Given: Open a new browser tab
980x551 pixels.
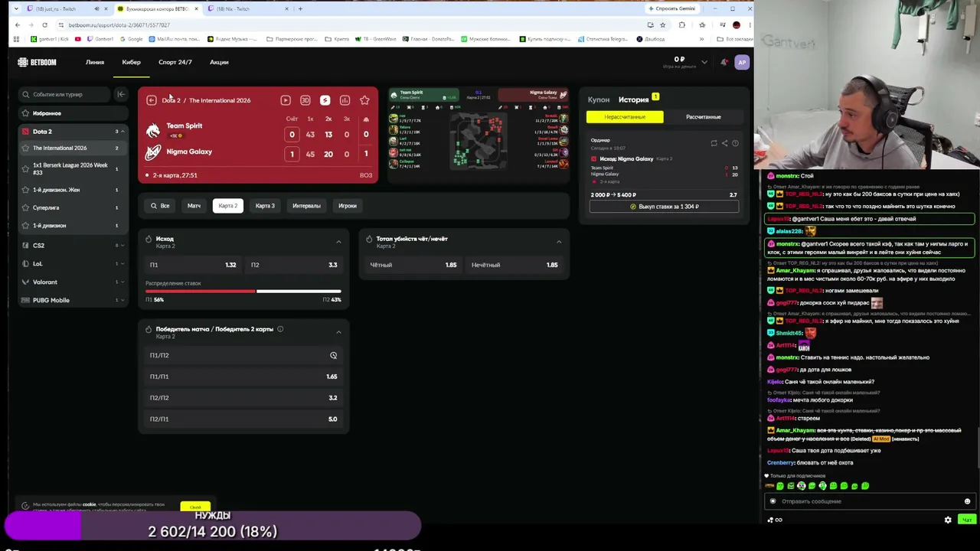Looking at the screenshot, I should 300,8.
